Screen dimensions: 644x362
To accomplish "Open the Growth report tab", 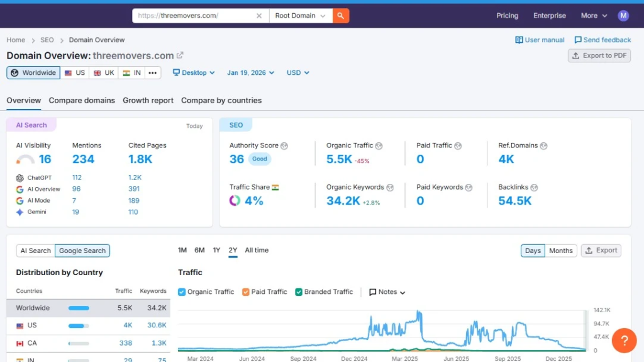I will pos(148,101).
